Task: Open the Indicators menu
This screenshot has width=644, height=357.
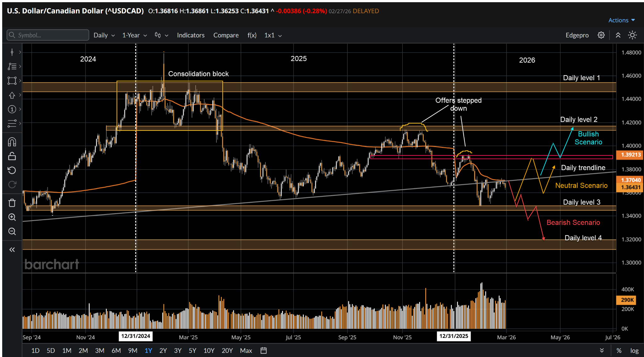Action: (191, 35)
